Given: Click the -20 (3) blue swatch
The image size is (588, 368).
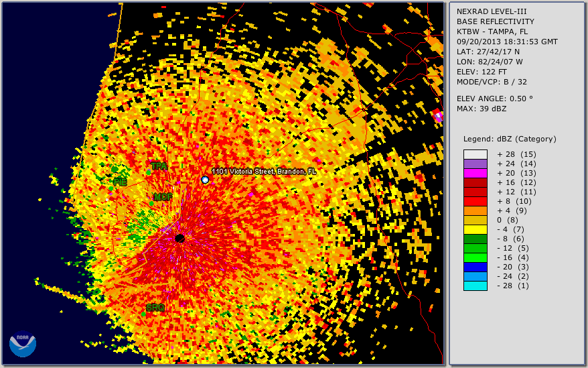Looking at the screenshot, I should coord(475,267).
